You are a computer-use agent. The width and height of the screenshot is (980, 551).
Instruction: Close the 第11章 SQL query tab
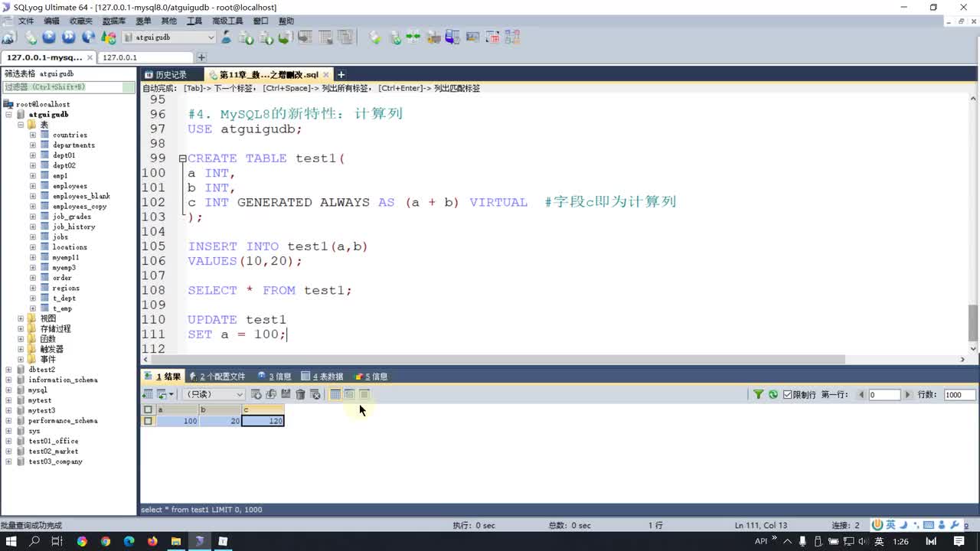(326, 75)
